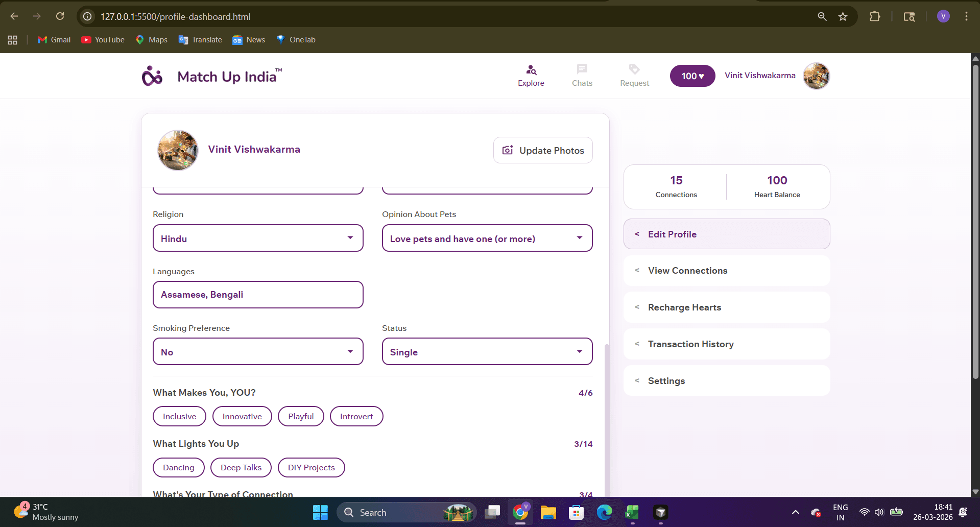Open the Request tag icon
The image size is (980, 527).
coord(634,69)
